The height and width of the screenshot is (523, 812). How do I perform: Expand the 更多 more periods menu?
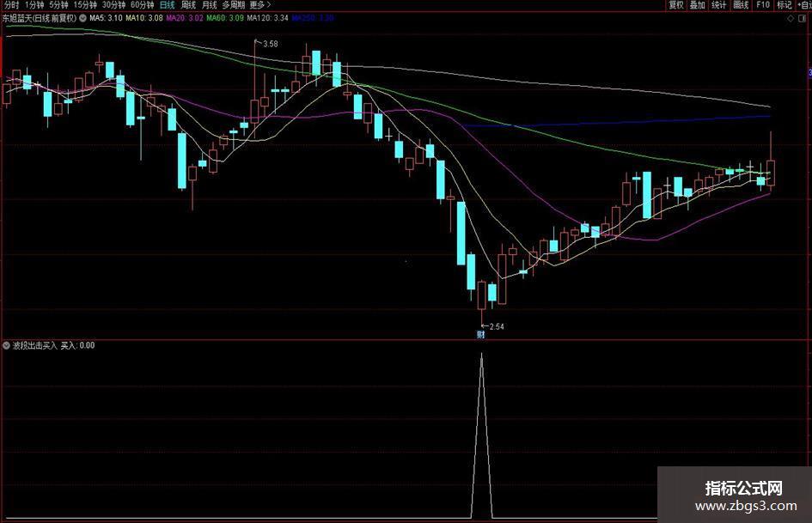(x=260, y=4)
